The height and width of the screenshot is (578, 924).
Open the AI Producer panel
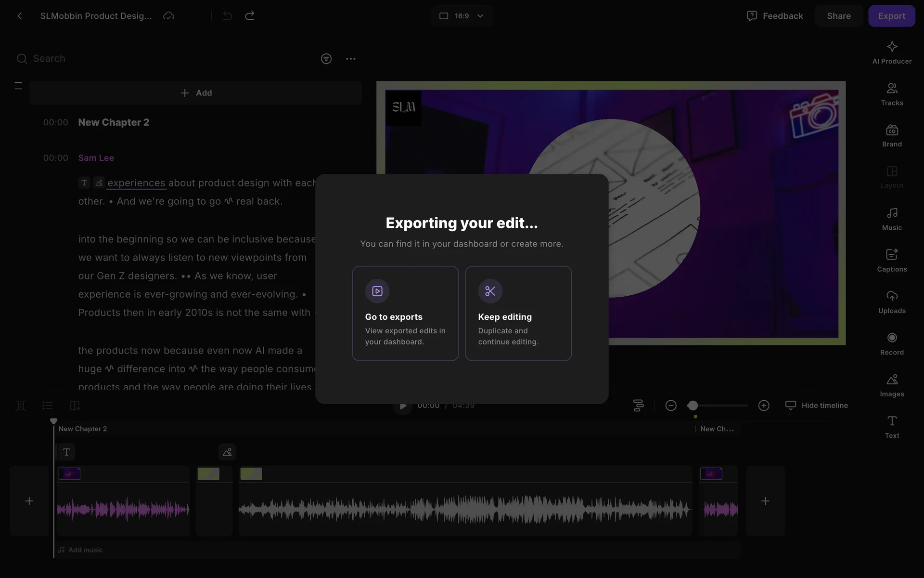892,53
